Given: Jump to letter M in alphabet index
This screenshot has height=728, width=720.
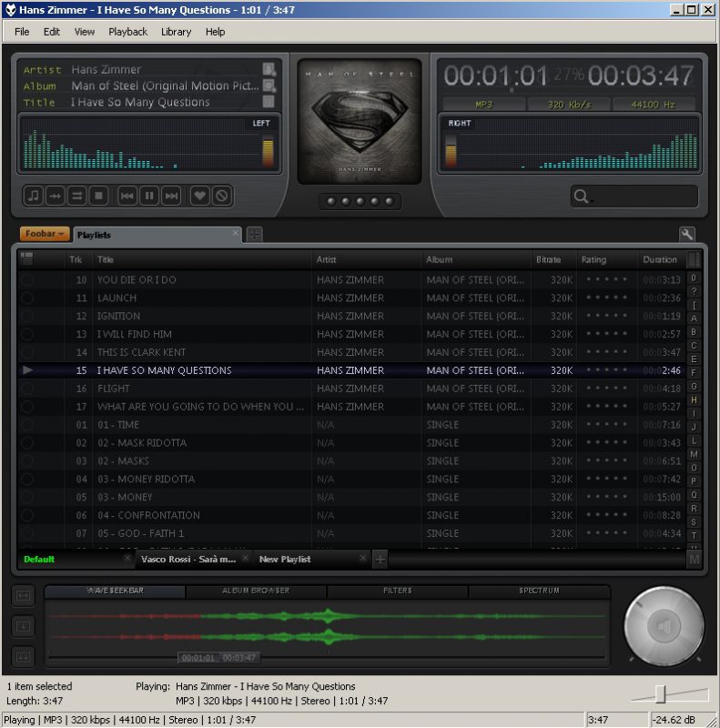Looking at the screenshot, I should click(694, 454).
